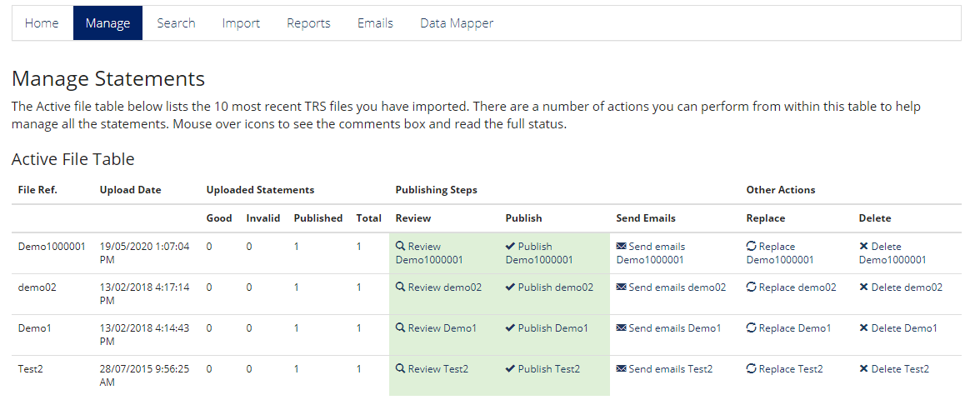Screen dimensions: 980x415
Task: Click the envelope icon for Send emails Demo1
Action: point(622,328)
